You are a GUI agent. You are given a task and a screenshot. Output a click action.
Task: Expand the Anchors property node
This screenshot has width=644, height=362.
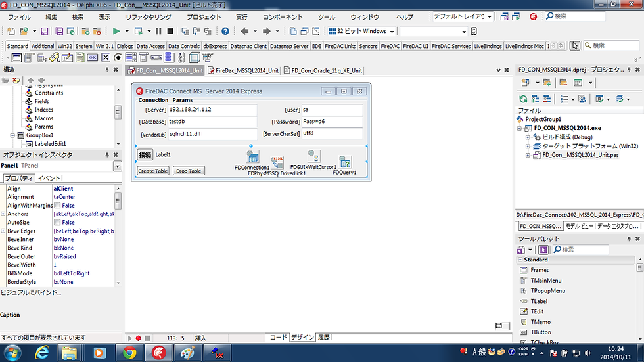[x=3, y=214]
